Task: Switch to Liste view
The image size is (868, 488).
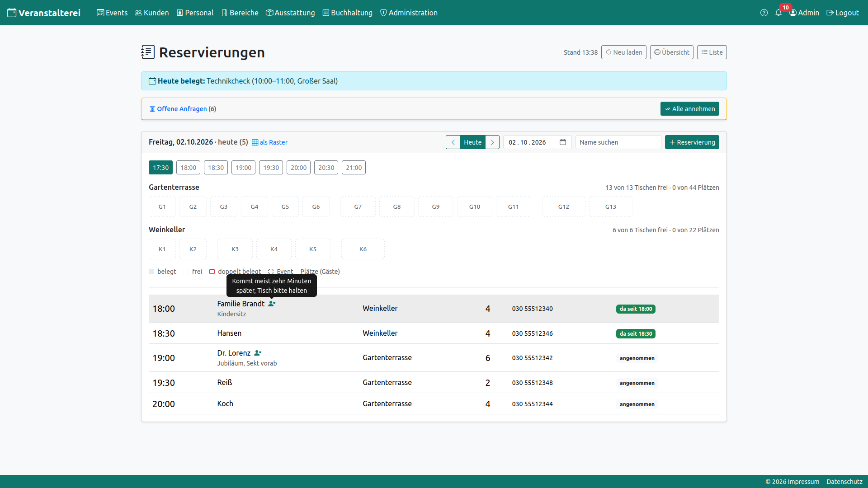Action: pyautogui.click(x=712, y=52)
